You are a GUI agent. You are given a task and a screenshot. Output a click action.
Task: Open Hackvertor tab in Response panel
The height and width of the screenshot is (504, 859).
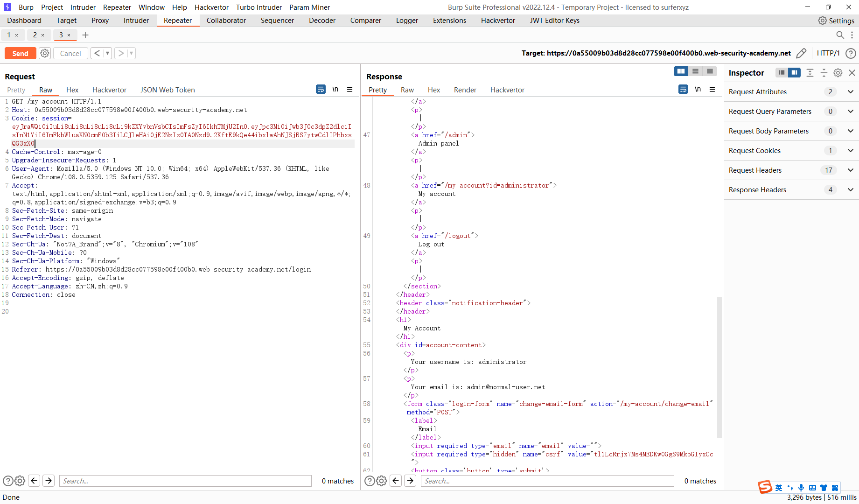tap(507, 90)
